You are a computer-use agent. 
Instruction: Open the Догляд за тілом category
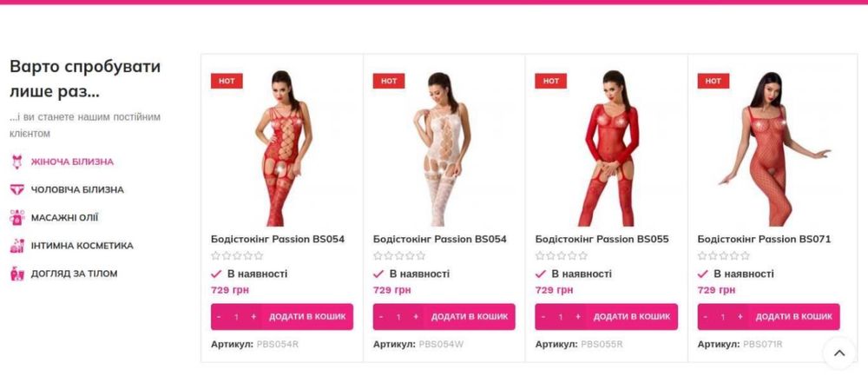click(x=74, y=274)
